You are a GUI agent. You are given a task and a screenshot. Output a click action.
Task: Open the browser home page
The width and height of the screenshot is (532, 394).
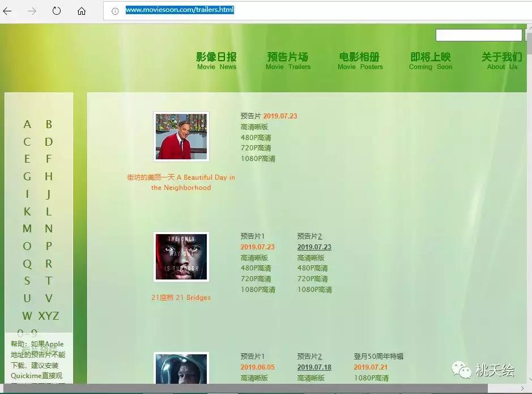(81, 10)
